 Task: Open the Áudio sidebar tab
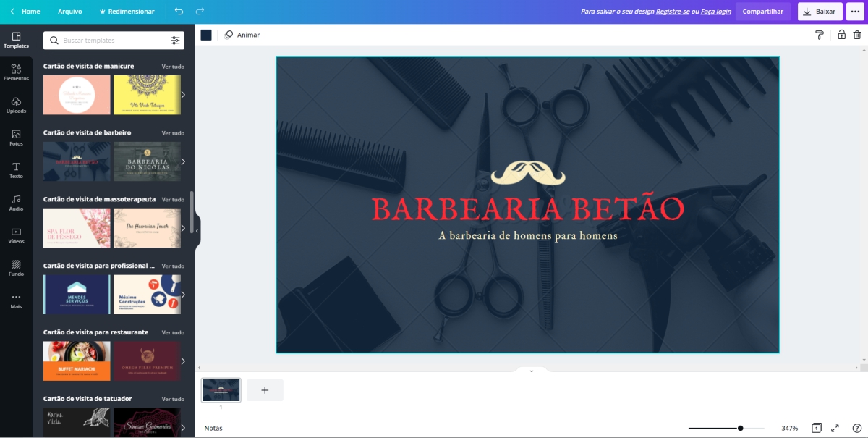click(x=16, y=203)
